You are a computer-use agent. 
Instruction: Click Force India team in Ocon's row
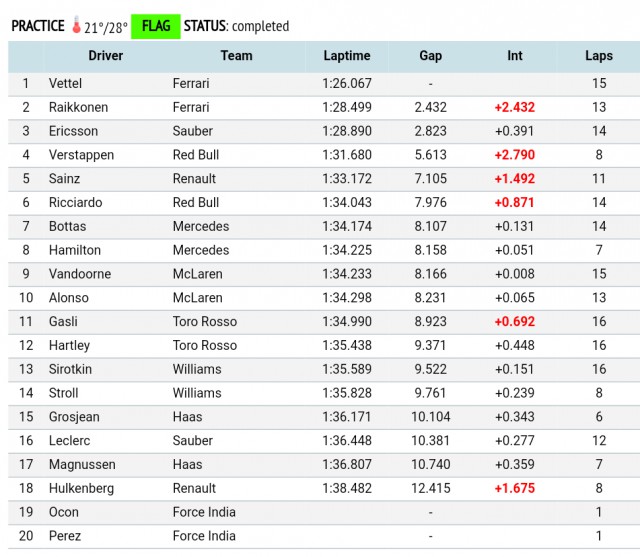[x=204, y=512]
